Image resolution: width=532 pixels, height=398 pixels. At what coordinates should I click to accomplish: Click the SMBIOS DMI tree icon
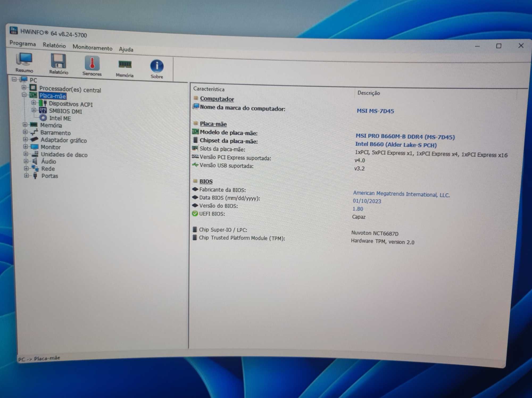pos(43,110)
